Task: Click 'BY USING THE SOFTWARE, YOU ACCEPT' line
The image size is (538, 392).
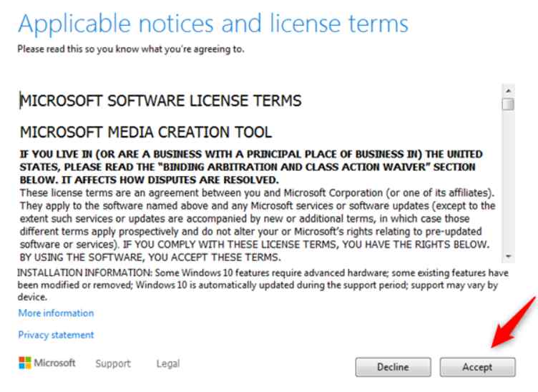Action: click(150, 258)
